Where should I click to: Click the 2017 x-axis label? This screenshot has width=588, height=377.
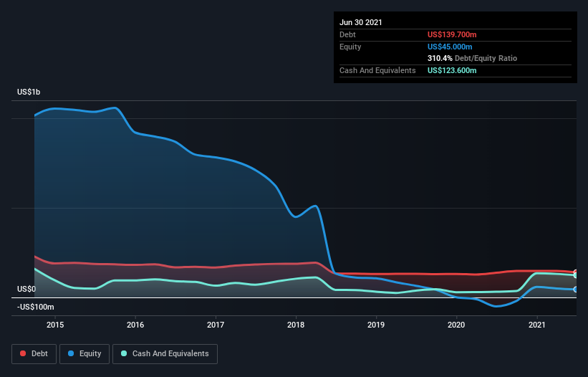coord(216,325)
